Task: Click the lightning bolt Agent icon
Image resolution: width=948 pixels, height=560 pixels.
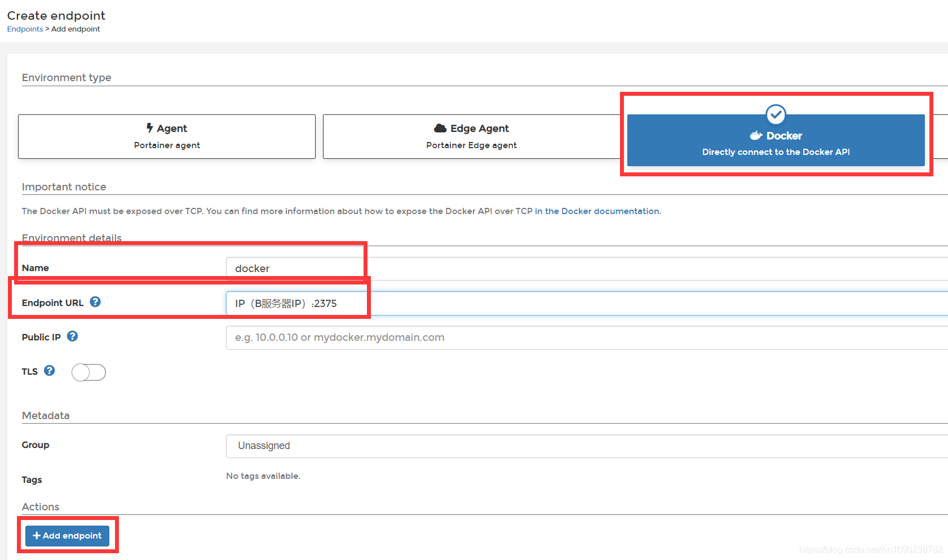Action: (x=150, y=128)
